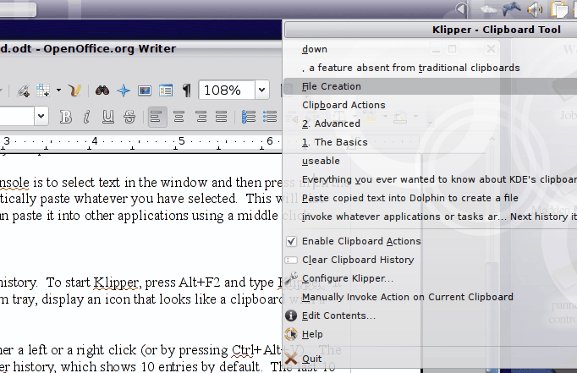Toggle Enable Clipboard Actions checkbox

(291, 241)
